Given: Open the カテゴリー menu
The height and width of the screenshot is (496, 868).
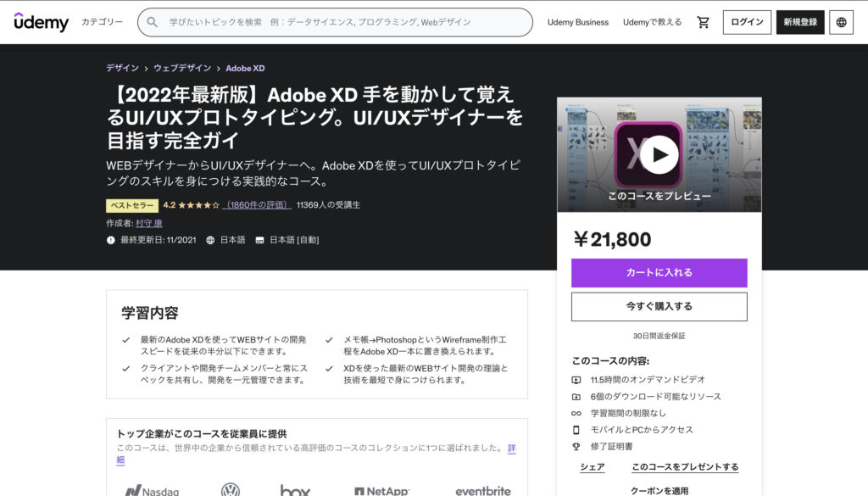Looking at the screenshot, I should click(x=102, y=22).
